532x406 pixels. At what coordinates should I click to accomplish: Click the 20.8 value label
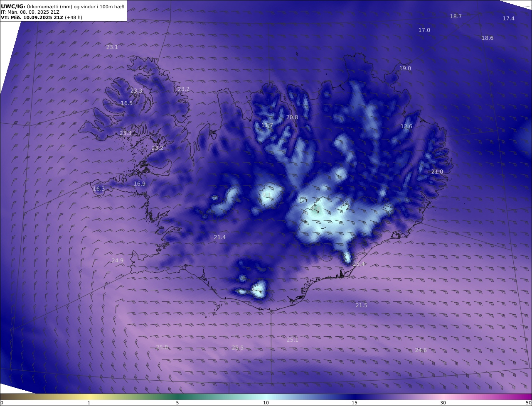292,117
